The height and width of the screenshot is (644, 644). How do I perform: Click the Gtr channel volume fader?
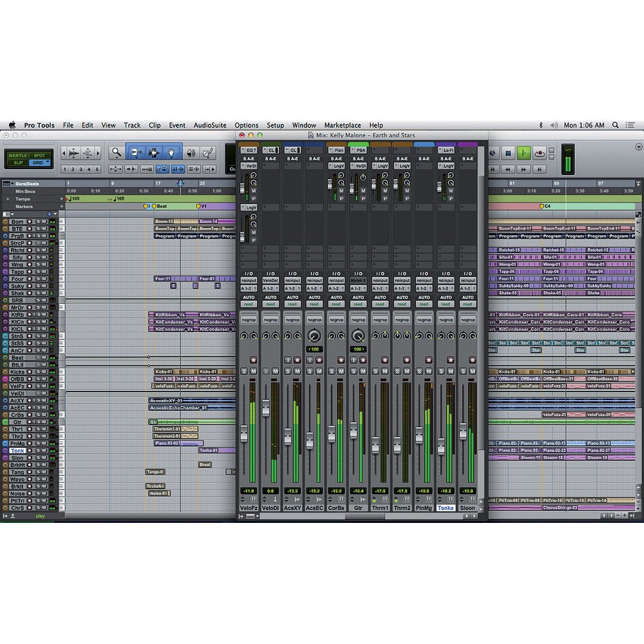click(354, 430)
